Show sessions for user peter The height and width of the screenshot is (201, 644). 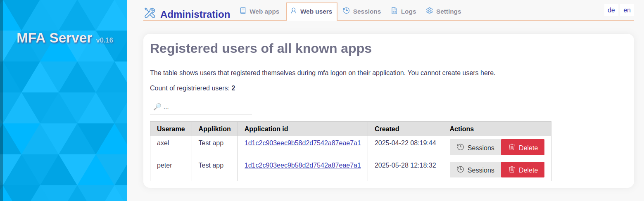475,170
